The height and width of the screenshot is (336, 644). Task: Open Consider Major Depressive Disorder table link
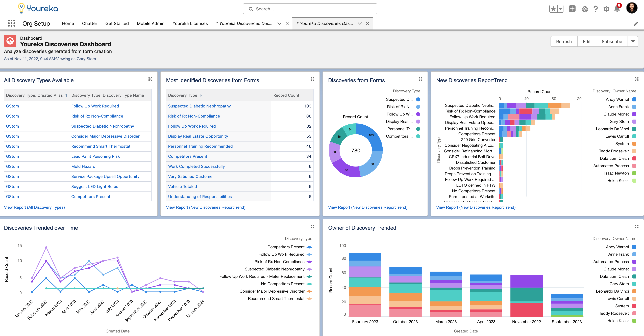click(x=105, y=136)
